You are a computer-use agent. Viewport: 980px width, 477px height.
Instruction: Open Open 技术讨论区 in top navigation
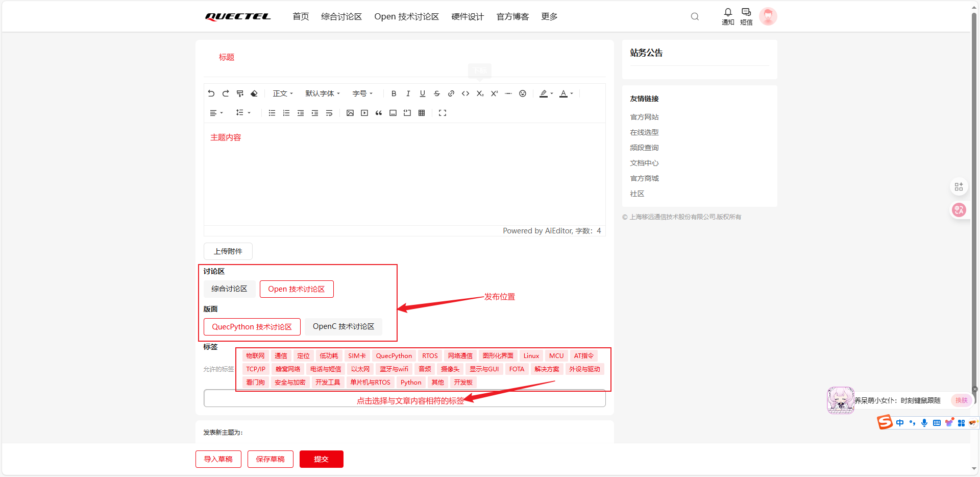click(407, 16)
